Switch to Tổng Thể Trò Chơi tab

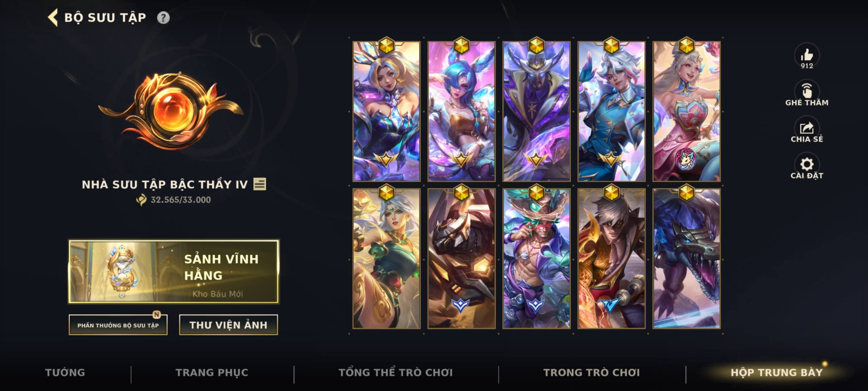[x=396, y=373]
